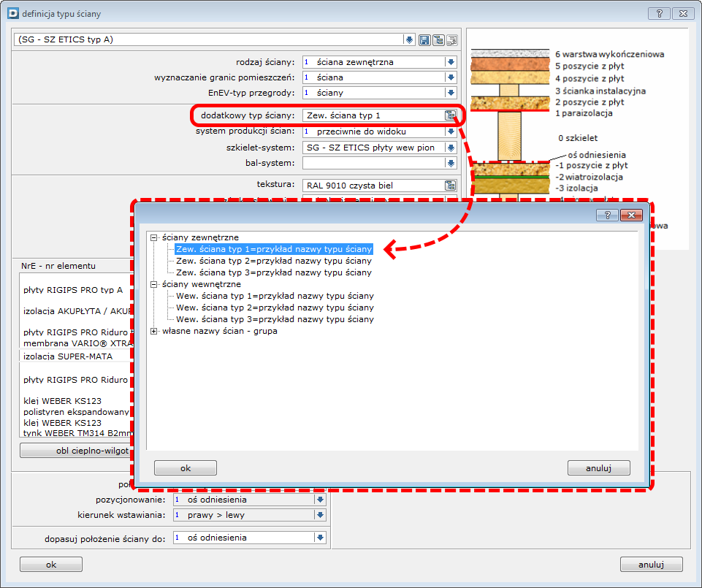702x588 pixels.
Task: Open the dopasuj położenie ściany do dropdown
Action: coord(319,538)
